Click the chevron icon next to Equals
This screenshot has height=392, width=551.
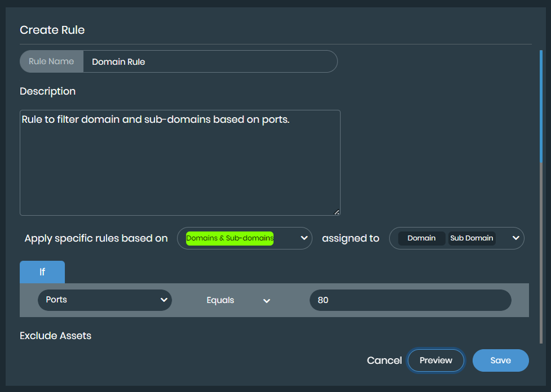click(267, 301)
